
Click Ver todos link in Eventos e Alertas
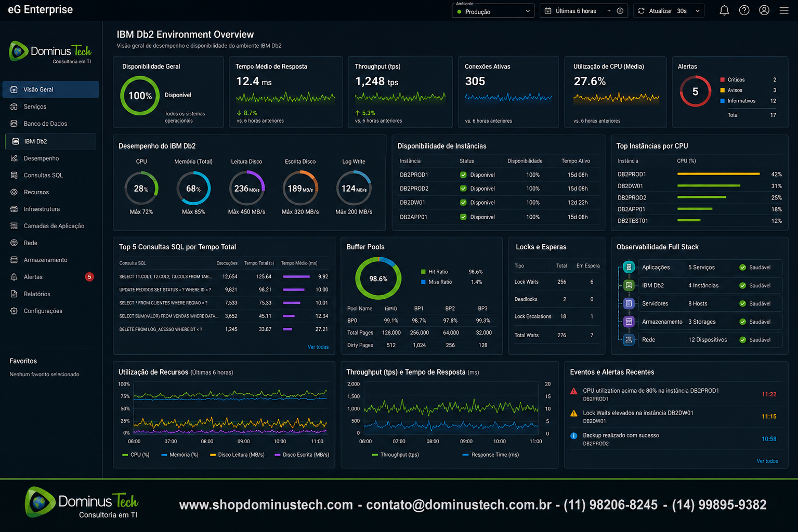coord(767,461)
